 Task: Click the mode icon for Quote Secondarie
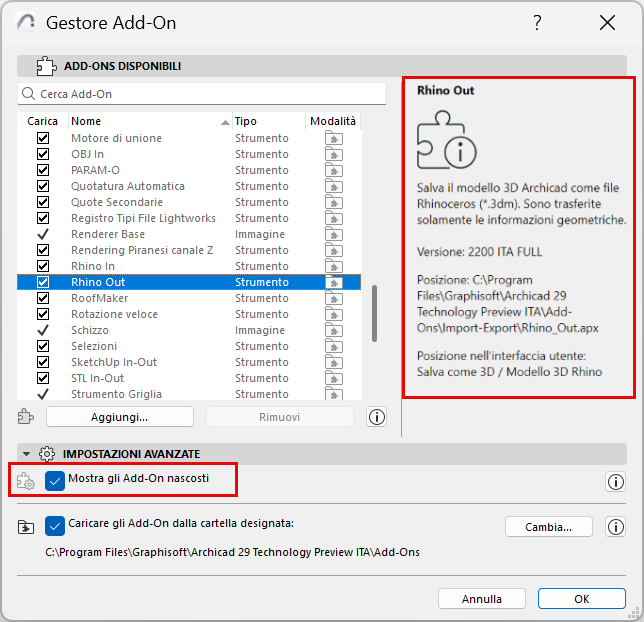334,203
